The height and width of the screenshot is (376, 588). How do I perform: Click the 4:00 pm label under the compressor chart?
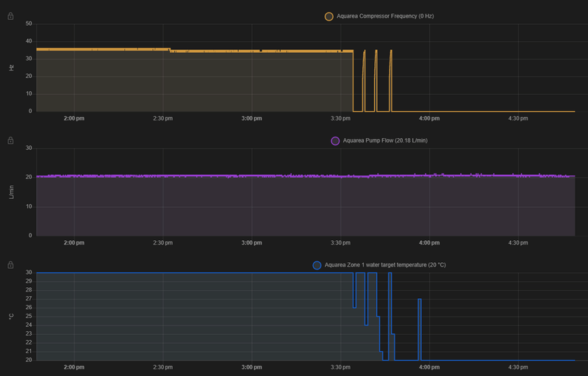pyautogui.click(x=429, y=118)
